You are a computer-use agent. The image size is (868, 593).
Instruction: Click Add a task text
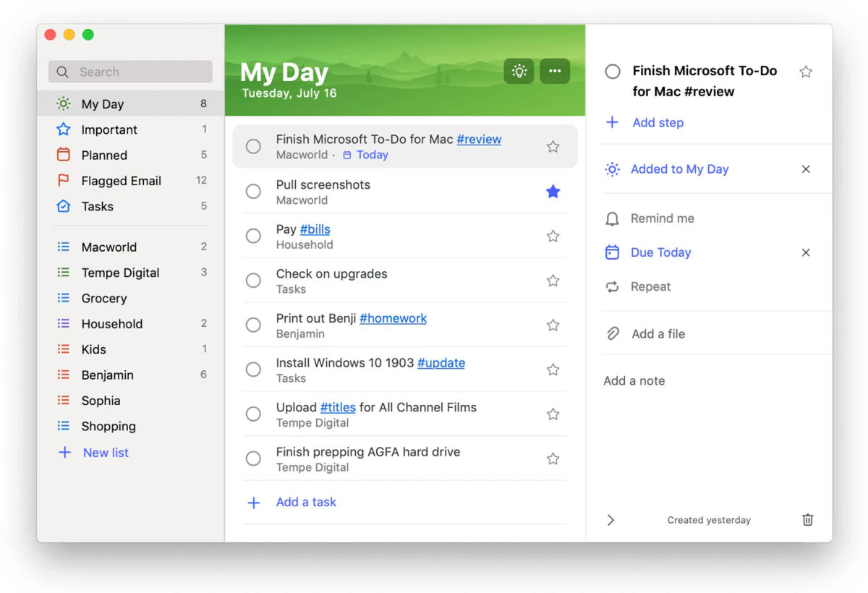pos(306,502)
